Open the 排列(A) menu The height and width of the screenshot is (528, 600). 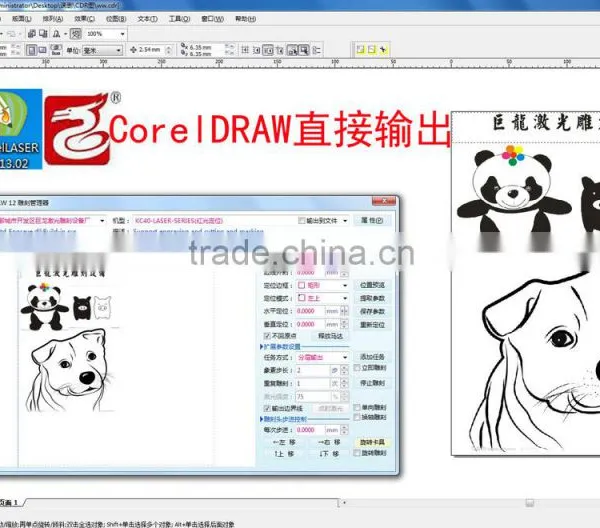point(53,18)
